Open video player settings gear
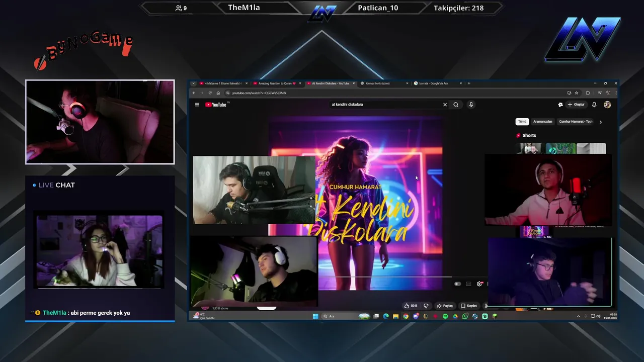 click(x=479, y=284)
